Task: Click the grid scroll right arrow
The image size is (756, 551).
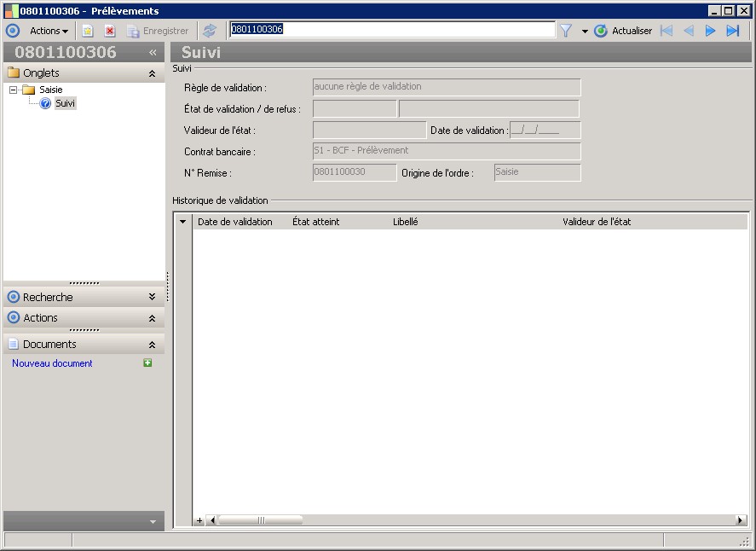Action: point(741,520)
